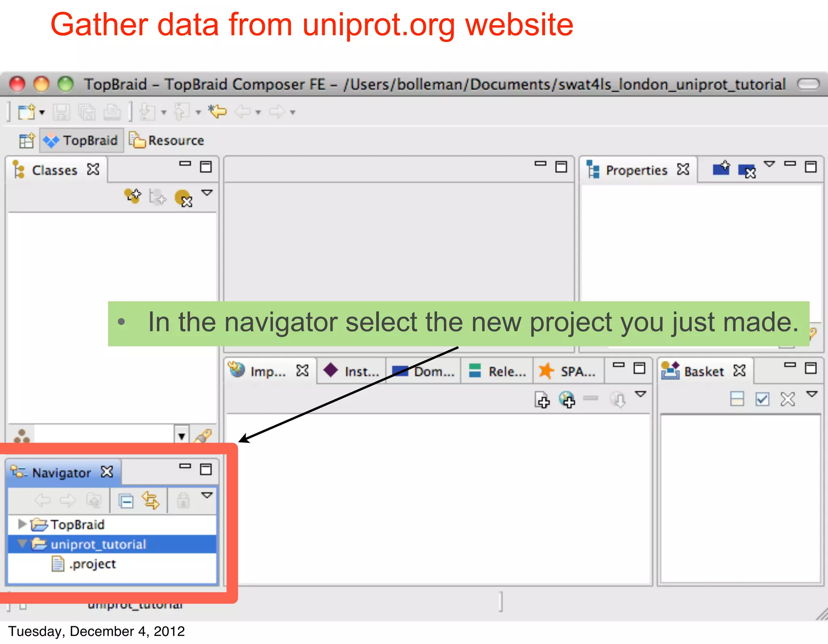Click the add import from web icon

[567, 399]
